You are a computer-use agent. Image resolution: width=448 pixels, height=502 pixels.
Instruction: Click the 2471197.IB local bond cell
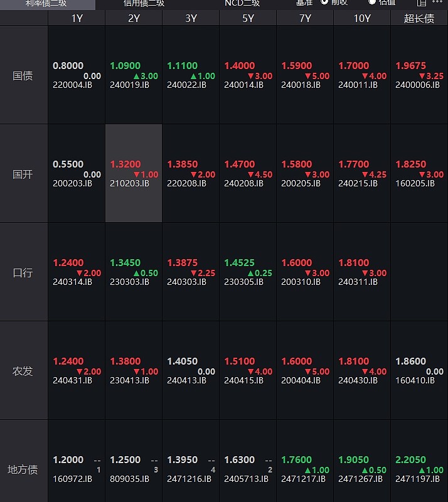(419, 469)
